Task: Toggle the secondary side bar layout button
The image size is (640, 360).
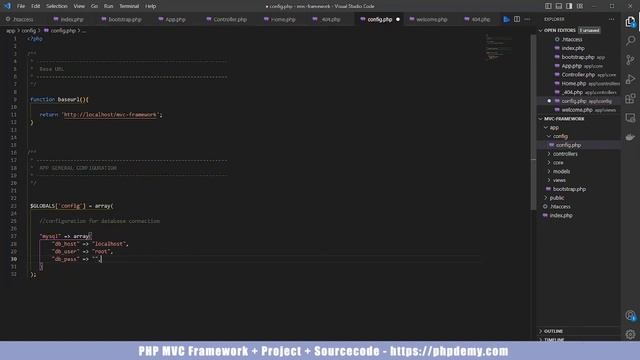Action: 569,6
